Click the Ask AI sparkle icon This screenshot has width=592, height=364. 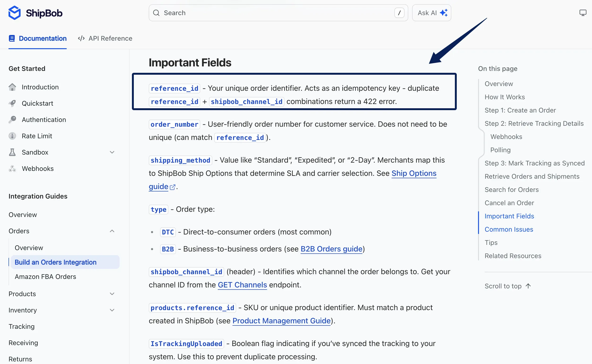click(444, 13)
